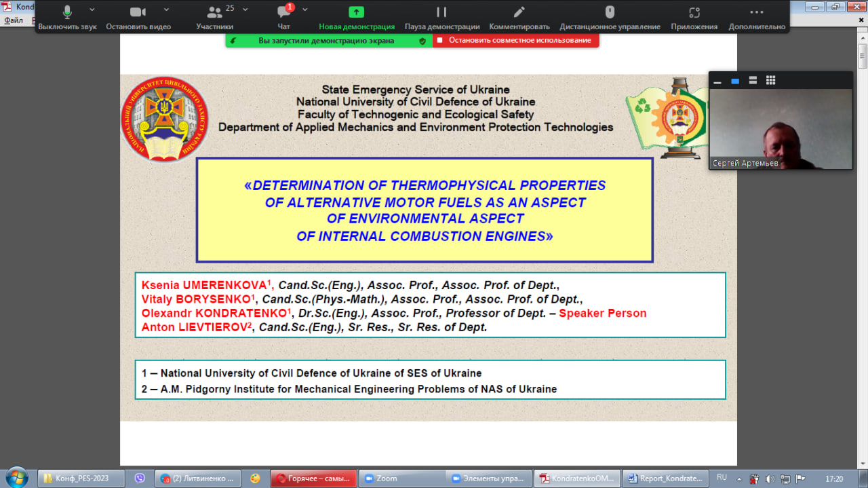868x488 pixels.
Task: Stop video using the camera icon
Action: tap(138, 16)
